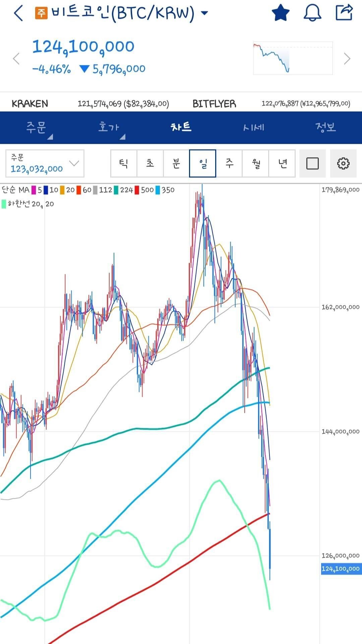The image size is (362, 644).
Task: Select the 틱 tick interval button
Action: [124, 164]
